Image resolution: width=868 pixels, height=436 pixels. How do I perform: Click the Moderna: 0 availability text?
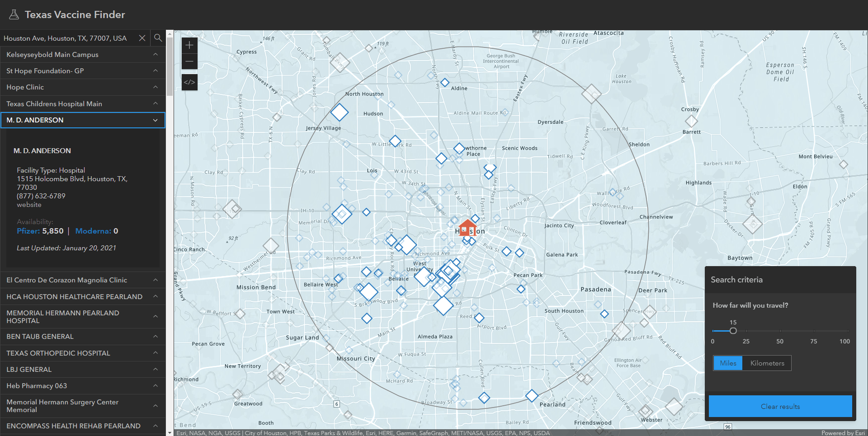[x=97, y=231]
